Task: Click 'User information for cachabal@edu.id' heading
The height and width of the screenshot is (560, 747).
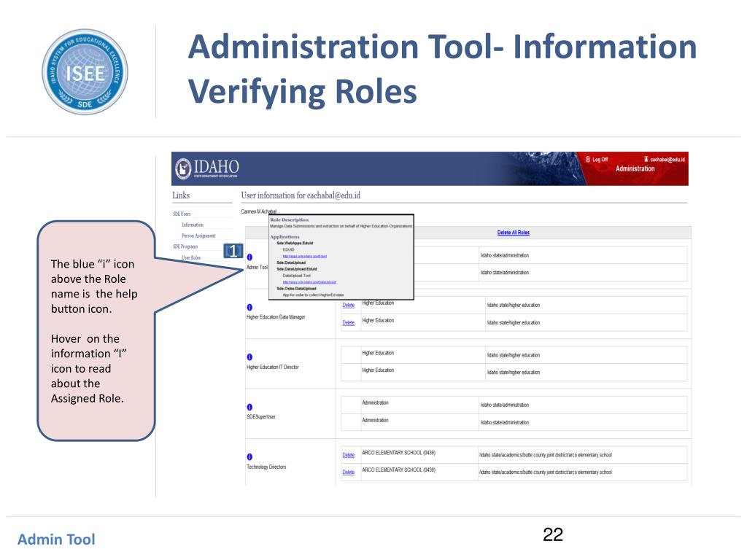Action: point(301,195)
